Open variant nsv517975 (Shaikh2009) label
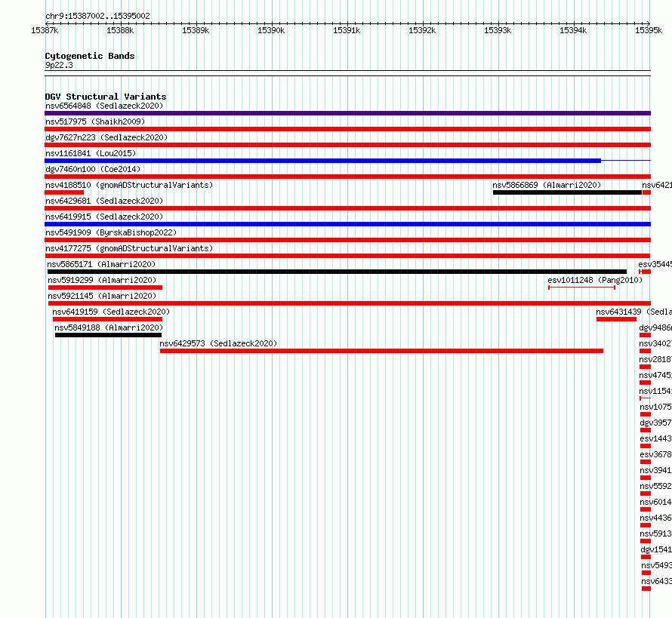The image size is (672, 618). [95, 121]
